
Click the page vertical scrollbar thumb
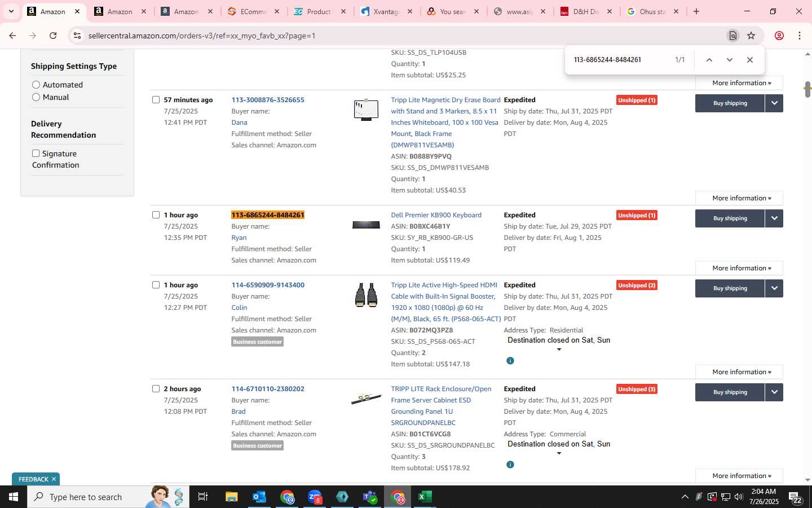click(807, 89)
